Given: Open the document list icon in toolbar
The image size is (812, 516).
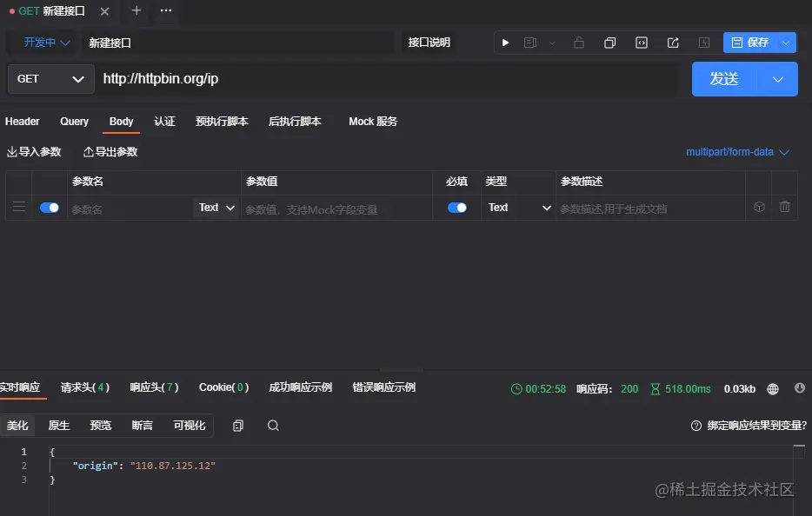Looking at the screenshot, I should pos(530,43).
